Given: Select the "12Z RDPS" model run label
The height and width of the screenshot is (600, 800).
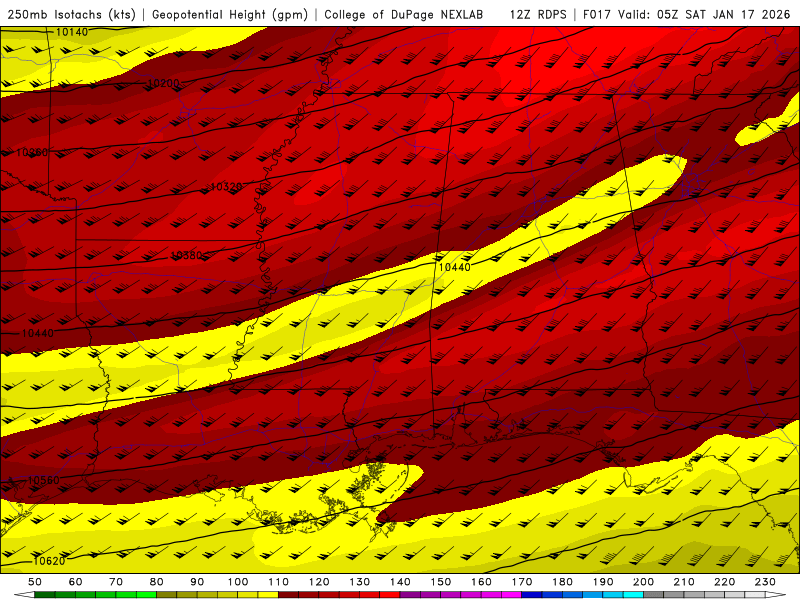Looking at the screenshot, I should pyautogui.click(x=538, y=14).
